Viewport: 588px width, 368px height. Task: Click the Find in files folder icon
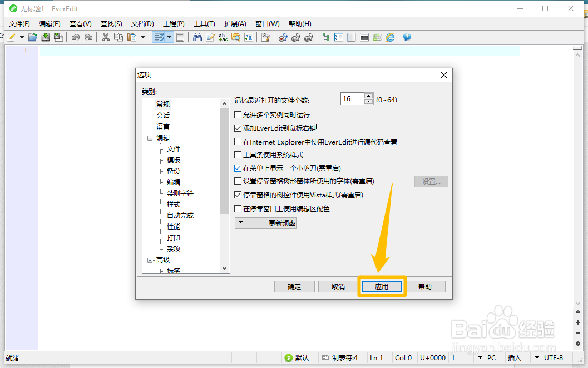point(236,37)
